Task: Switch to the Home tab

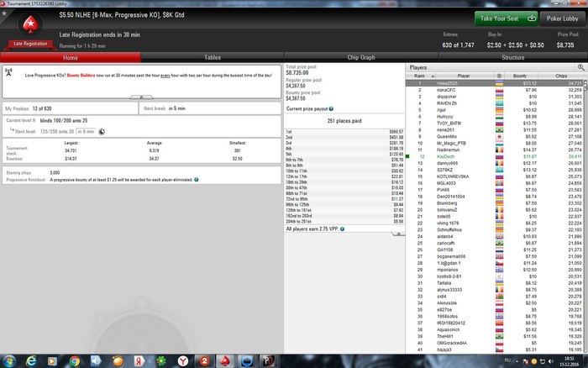Action: 71,57
